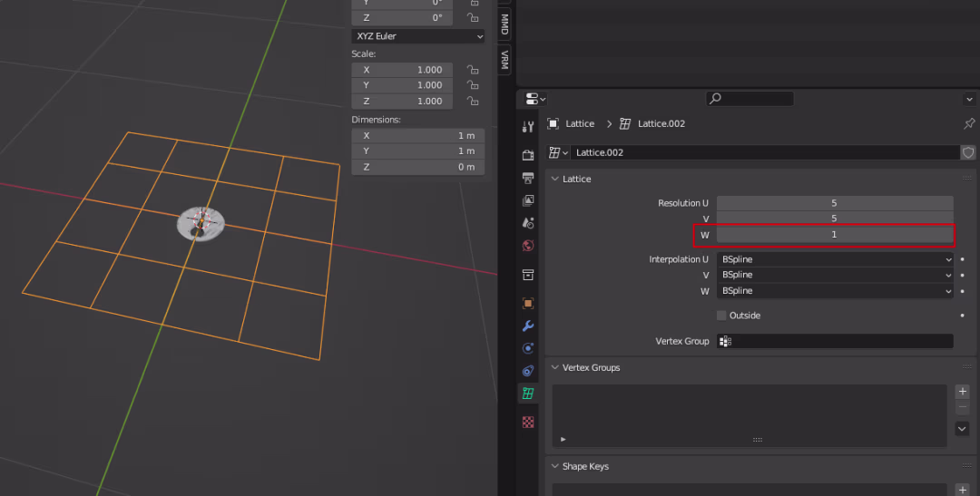980x496 pixels.
Task: Click the Scale Z value field
Action: (x=402, y=101)
